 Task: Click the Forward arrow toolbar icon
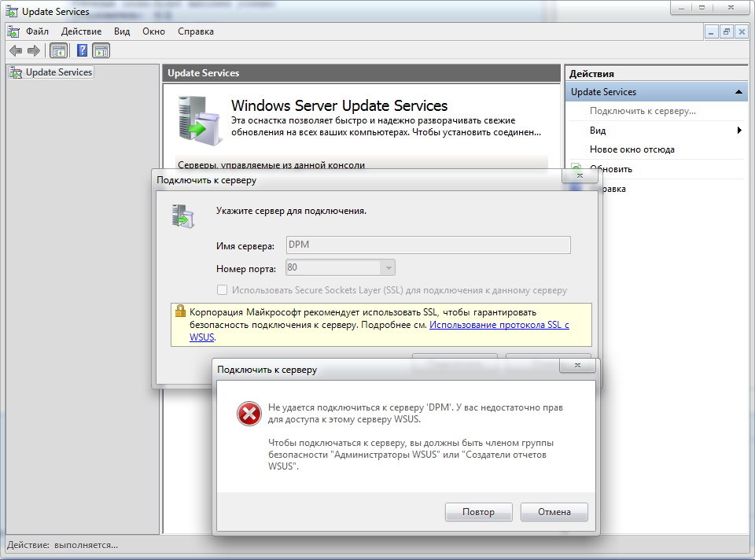coord(34,50)
